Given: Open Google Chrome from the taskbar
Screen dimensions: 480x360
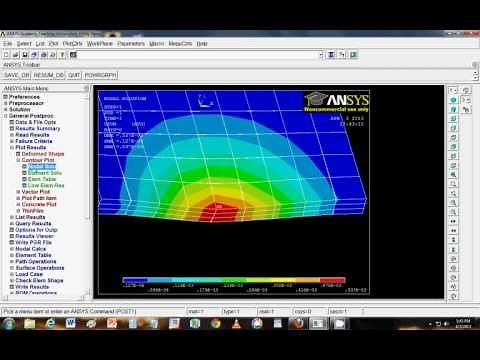Looking at the screenshot, I should coord(215,323).
